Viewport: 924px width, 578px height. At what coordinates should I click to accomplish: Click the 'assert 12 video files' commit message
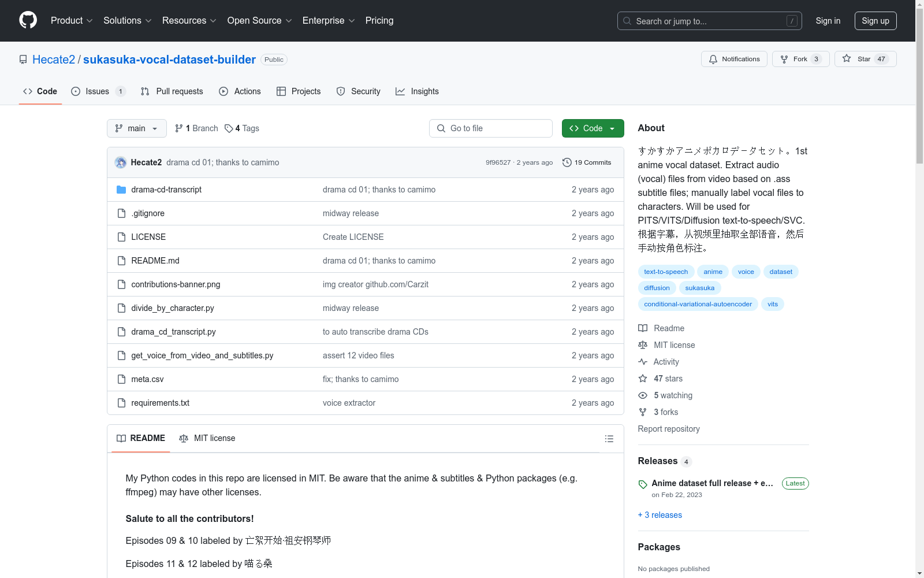tap(359, 355)
